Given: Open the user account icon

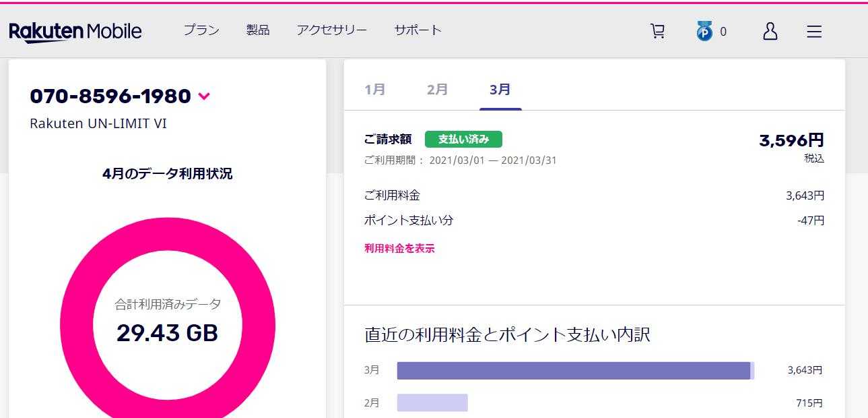Looking at the screenshot, I should point(770,31).
